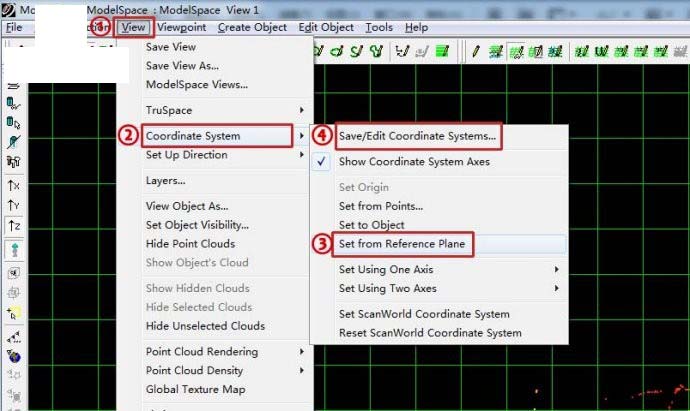This screenshot has height=411, width=690.
Task: Click the dark teal grid pencil icon
Action: [555, 52]
